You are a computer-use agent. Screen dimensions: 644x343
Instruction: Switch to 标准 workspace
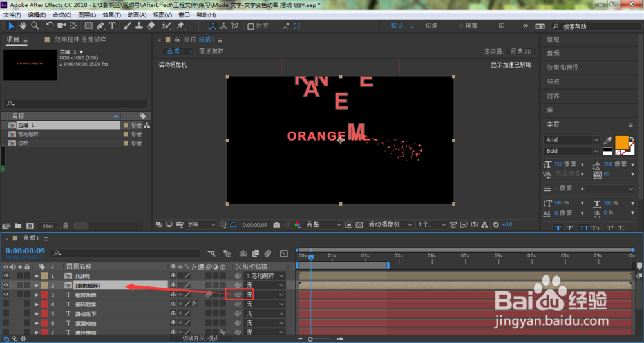point(431,26)
